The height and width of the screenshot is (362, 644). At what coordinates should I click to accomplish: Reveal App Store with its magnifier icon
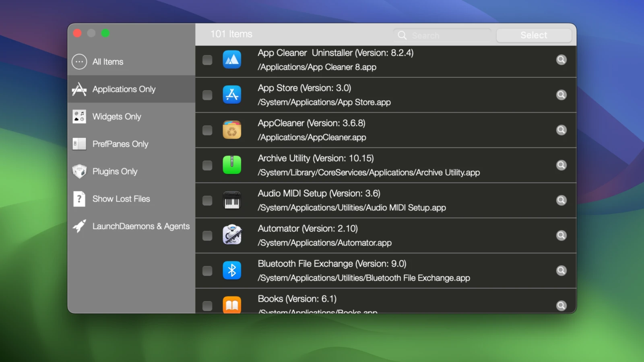[x=561, y=95]
